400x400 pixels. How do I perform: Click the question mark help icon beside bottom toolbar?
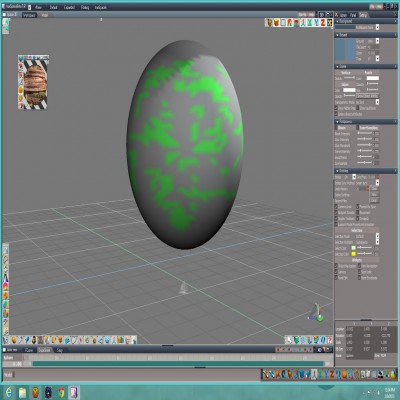point(329,340)
